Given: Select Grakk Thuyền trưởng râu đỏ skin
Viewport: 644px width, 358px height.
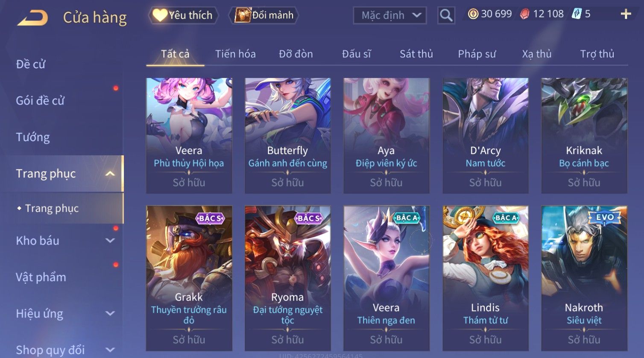Looking at the screenshot, I should point(189,278).
